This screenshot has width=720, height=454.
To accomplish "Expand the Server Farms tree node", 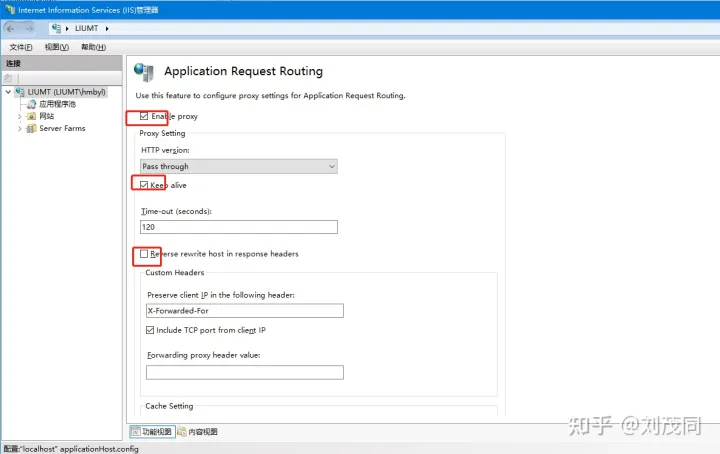I will tap(19, 129).
